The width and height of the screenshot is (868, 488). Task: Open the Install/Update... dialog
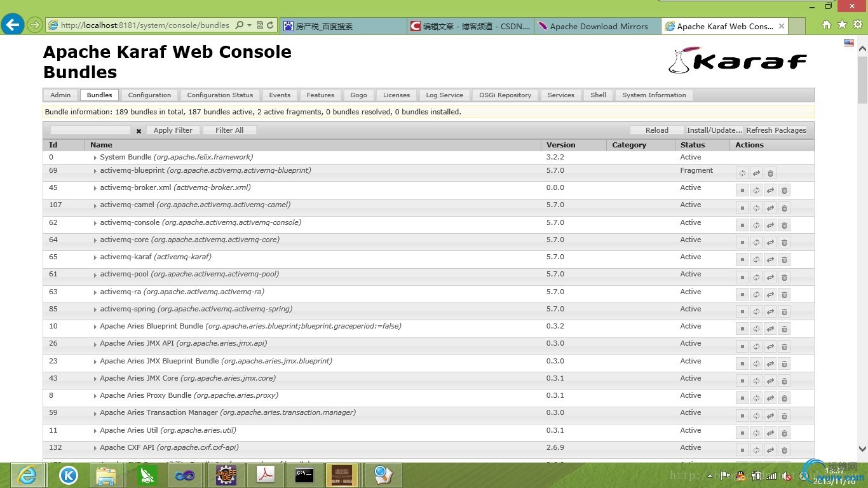[715, 130]
